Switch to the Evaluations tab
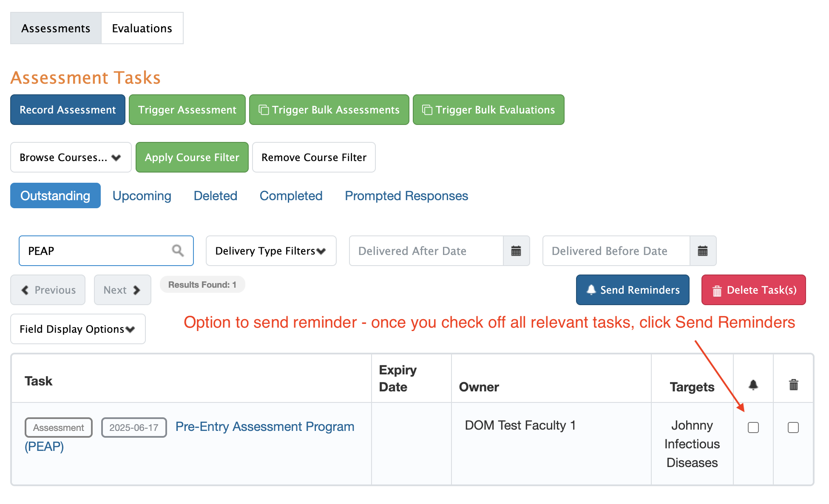The height and width of the screenshot is (504, 829). tap(142, 28)
